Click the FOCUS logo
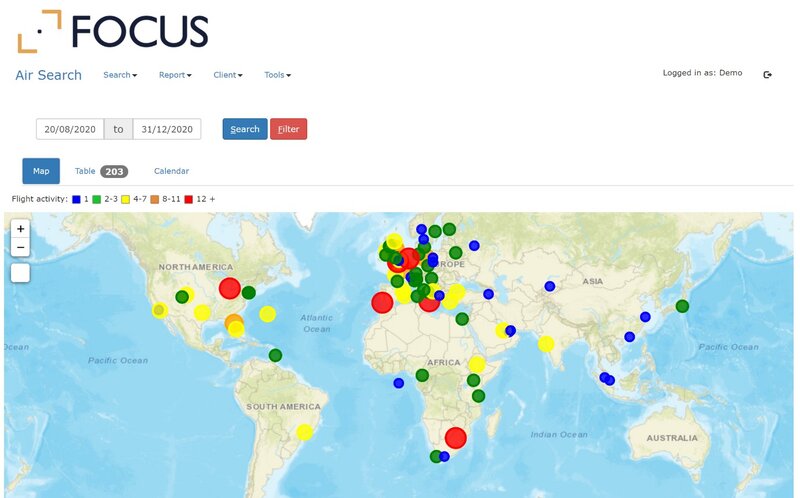 [113, 31]
